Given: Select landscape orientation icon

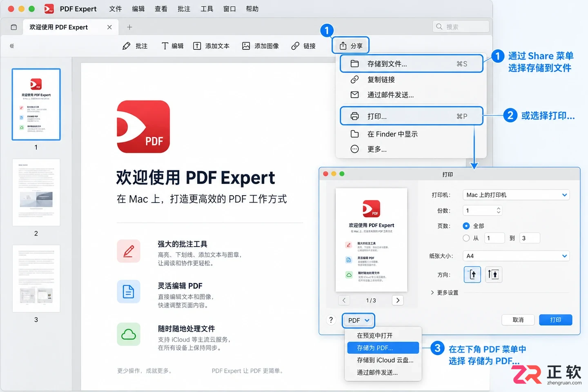Looking at the screenshot, I should pos(493,274).
